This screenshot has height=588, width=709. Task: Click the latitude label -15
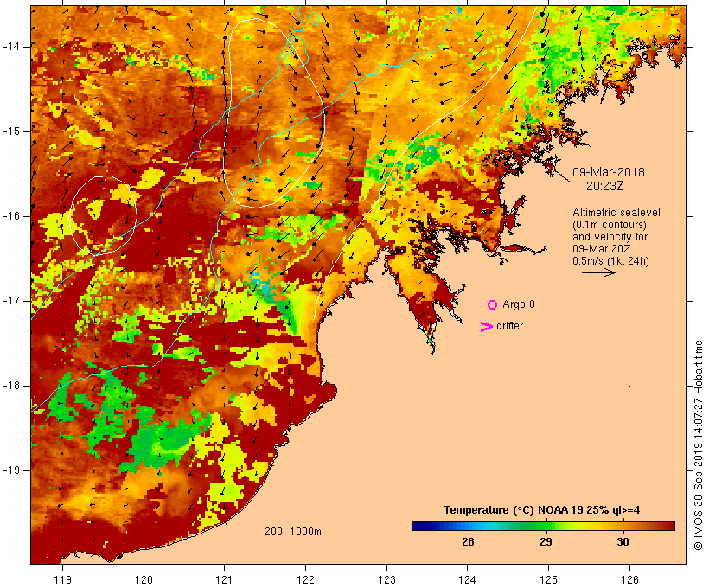click(11, 131)
